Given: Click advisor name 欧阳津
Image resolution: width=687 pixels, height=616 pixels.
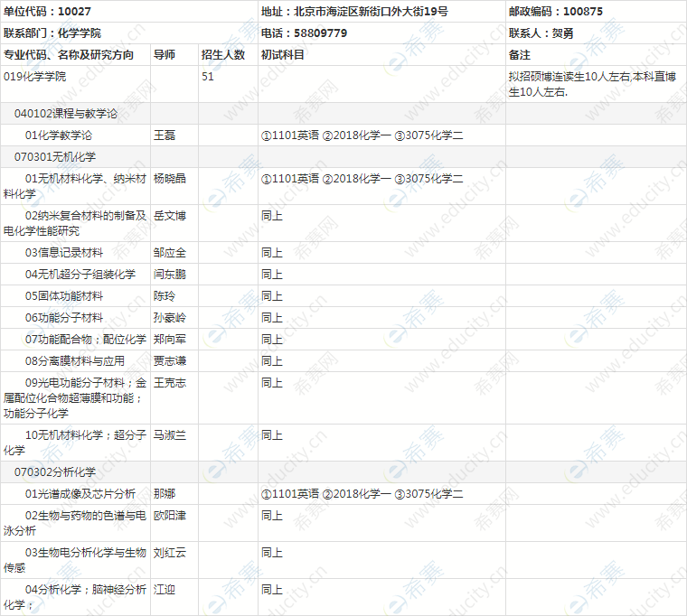Looking at the screenshot, I should (x=169, y=516).
